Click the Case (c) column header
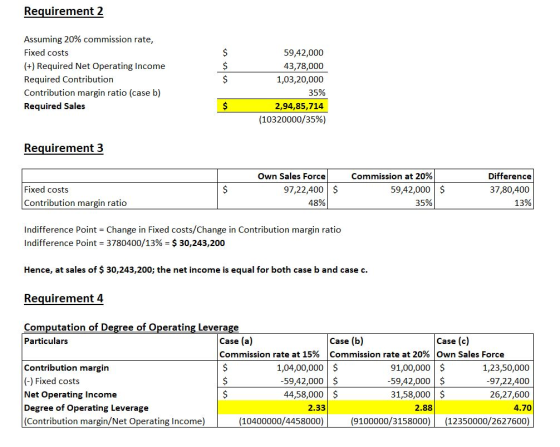This screenshot has height=447, width=560. coord(453,341)
